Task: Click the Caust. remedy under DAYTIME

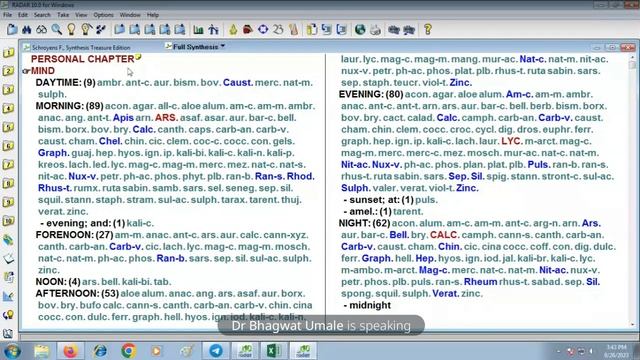Action: [x=238, y=82]
